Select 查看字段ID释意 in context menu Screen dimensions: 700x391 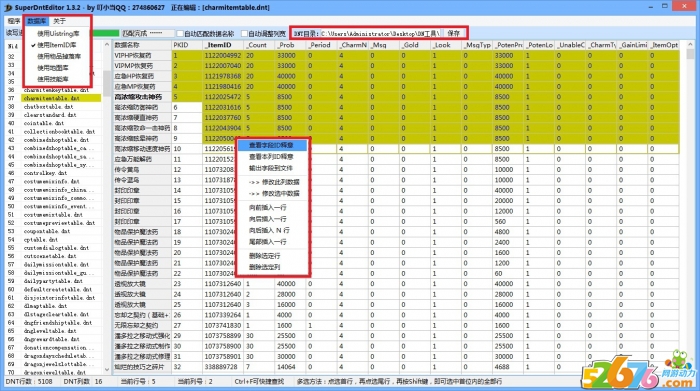[x=271, y=145]
